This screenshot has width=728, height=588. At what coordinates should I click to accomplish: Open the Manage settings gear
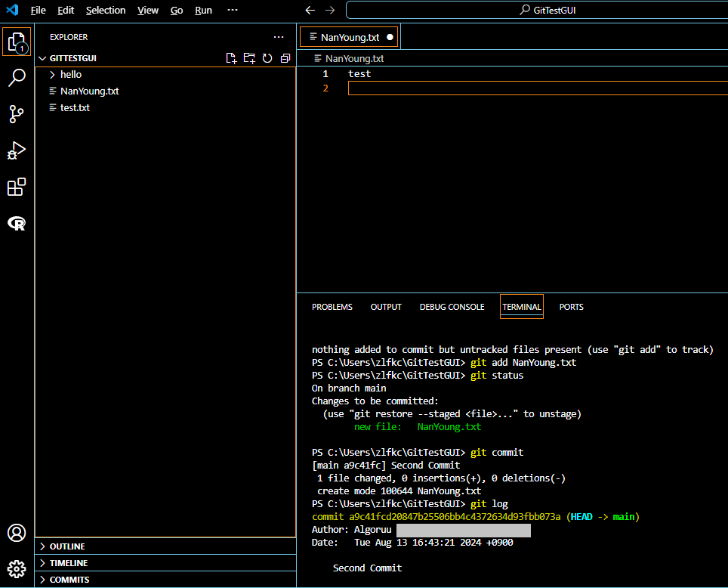tap(17, 569)
